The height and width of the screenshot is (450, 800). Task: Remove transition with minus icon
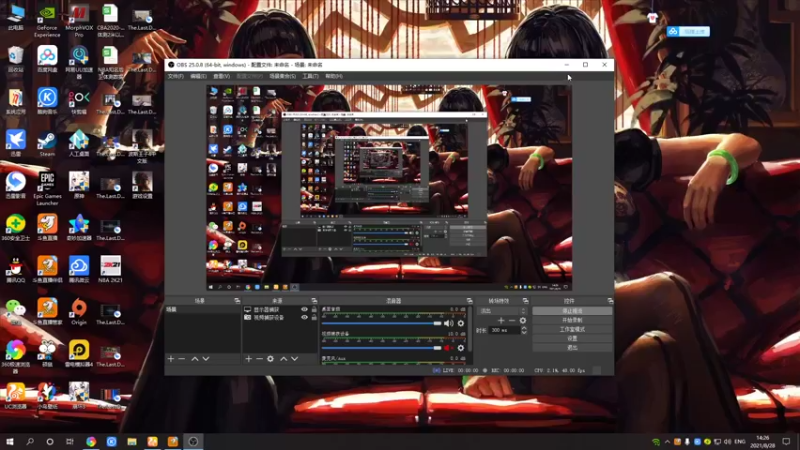(512, 320)
